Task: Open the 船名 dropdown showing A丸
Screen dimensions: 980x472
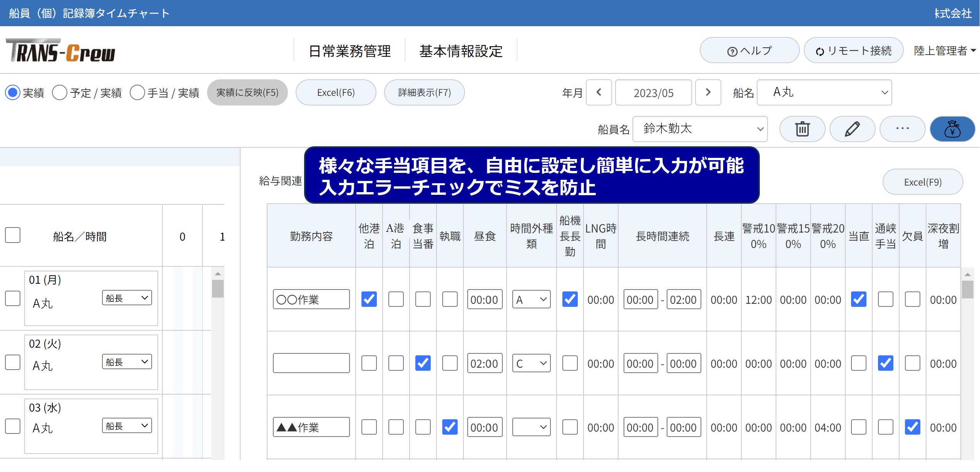Action: point(824,92)
